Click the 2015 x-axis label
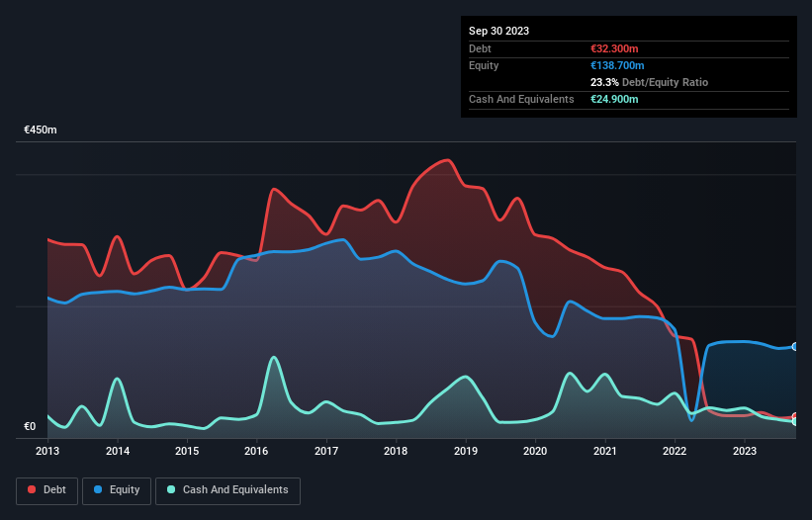This screenshot has width=812, height=520. pyautogui.click(x=187, y=451)
